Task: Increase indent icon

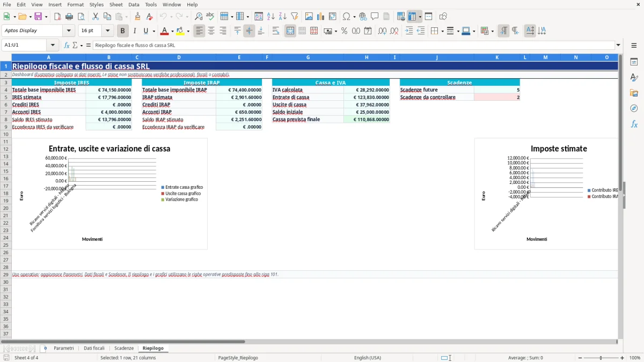Action: click(x=409, y=31)
